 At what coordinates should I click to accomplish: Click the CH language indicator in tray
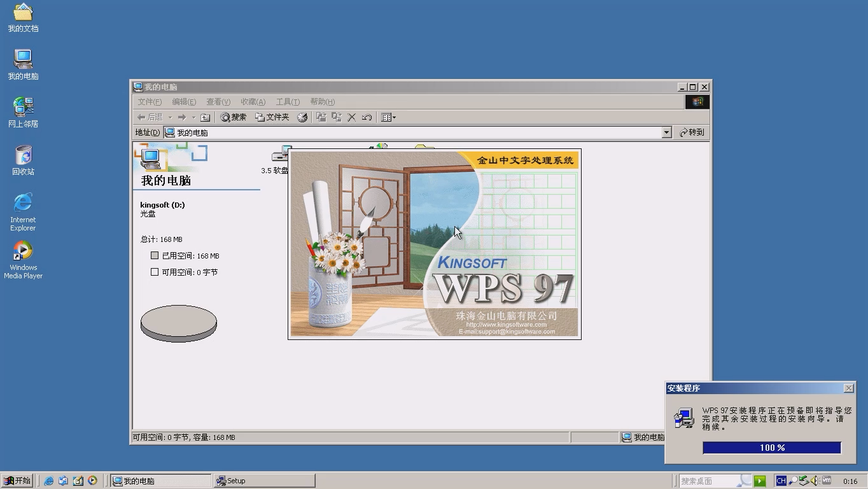point(781,481)
